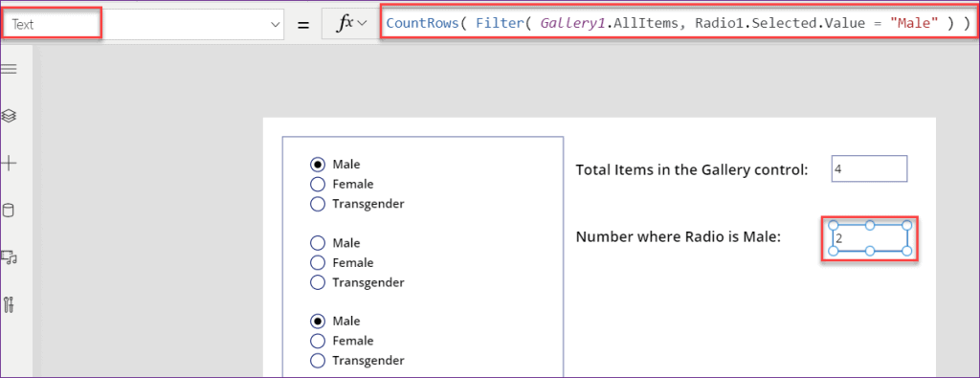
Task: Select Male radio in third gallery item
Action: pos(318,322)
